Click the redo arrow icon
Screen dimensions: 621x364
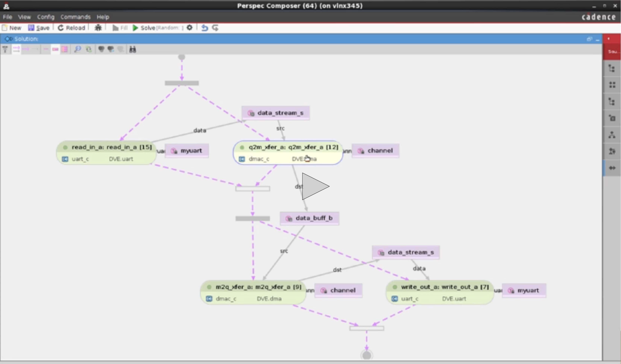pyautogui.click(x=215, y=28)
